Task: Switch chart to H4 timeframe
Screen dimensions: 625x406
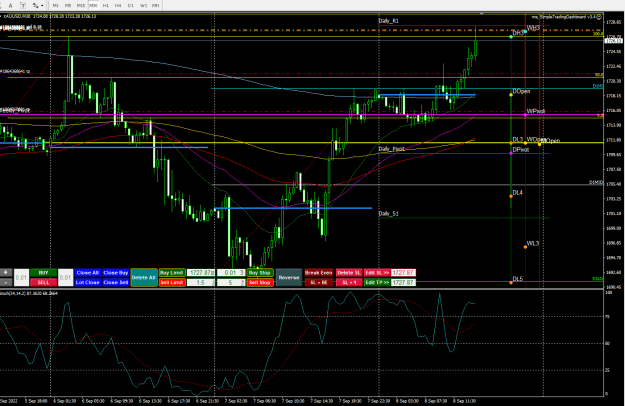Action: pos(118,6)
